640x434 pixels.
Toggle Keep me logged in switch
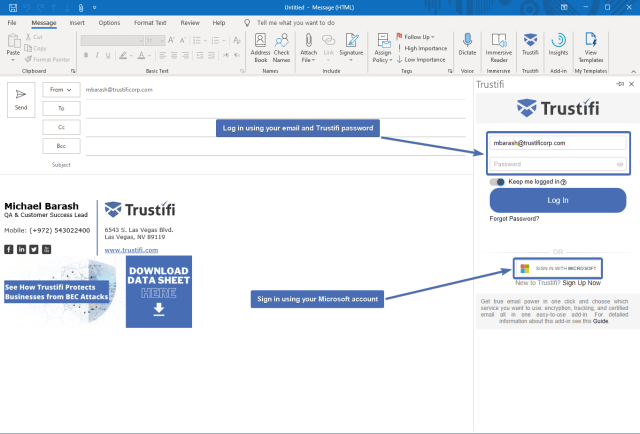pyautogui.click(x=497, y=182)
